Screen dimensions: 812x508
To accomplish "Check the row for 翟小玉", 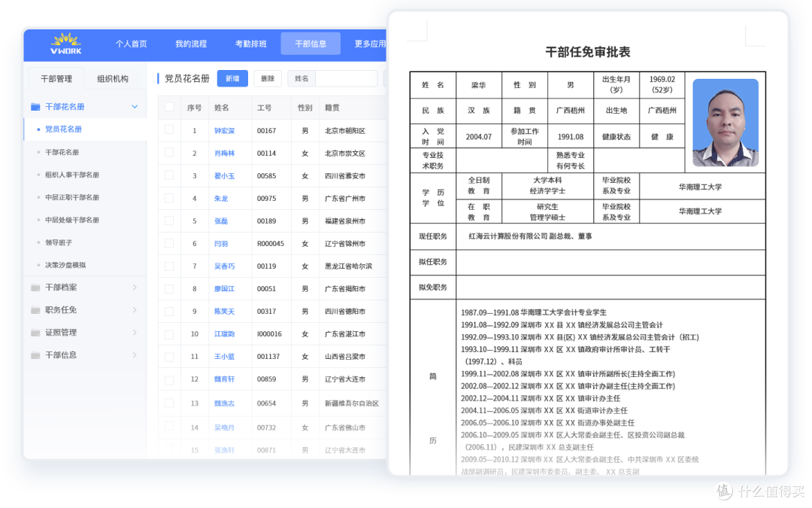I will click(x=169, y=175).
